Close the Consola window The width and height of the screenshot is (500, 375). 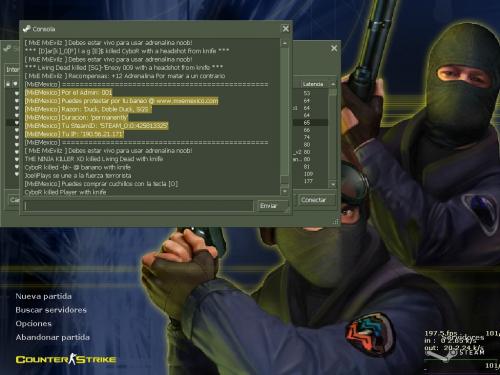click(286, 29)
